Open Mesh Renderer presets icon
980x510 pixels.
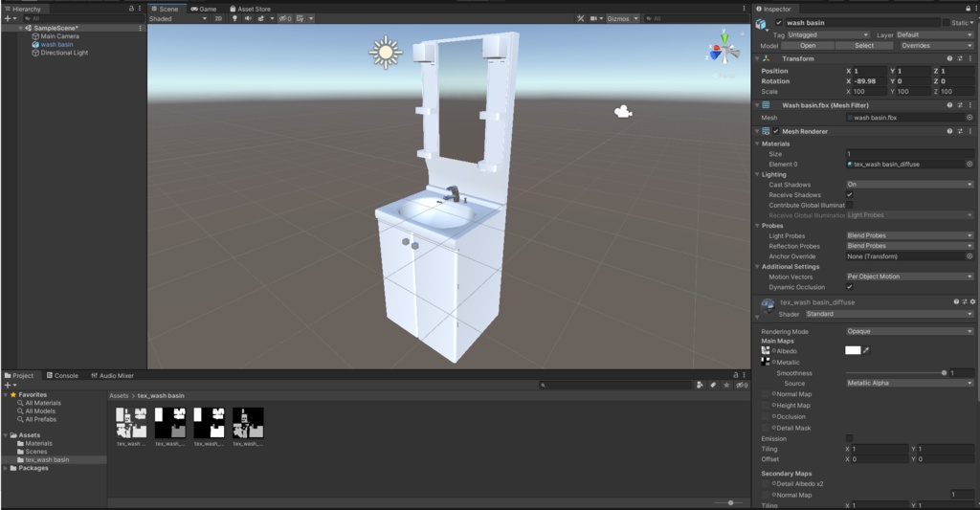pos(960,131)
